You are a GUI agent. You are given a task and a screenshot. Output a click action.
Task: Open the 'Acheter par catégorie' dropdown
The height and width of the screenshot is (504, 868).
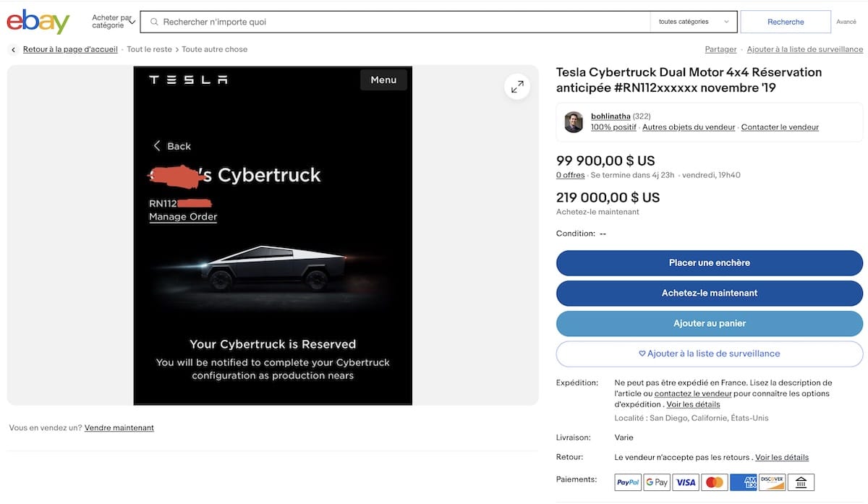[x=114, y=22]
